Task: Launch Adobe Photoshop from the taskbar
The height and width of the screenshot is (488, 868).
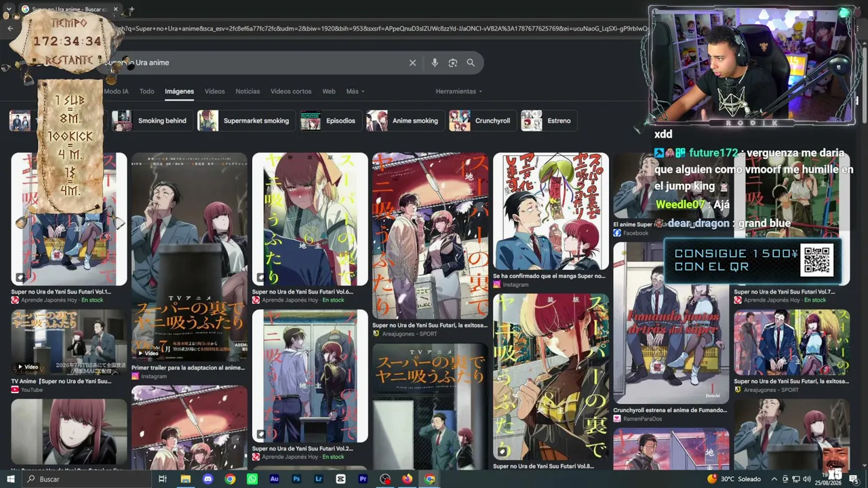Action: (x=296, y=479)
